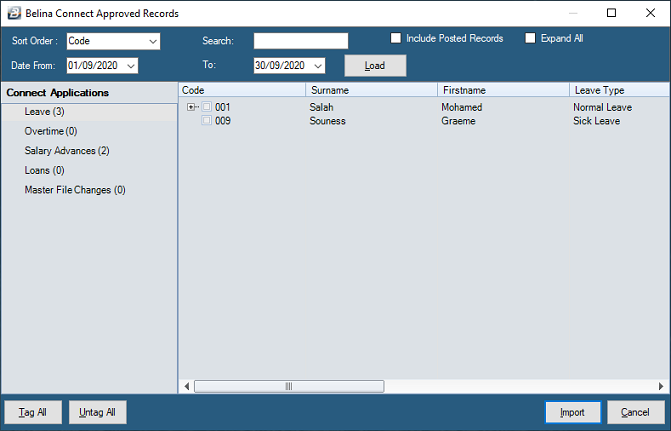Sort by the Firstname column header
Viewport: 671px width, 431px height.
pyautogui.click(x=503, y=90)
